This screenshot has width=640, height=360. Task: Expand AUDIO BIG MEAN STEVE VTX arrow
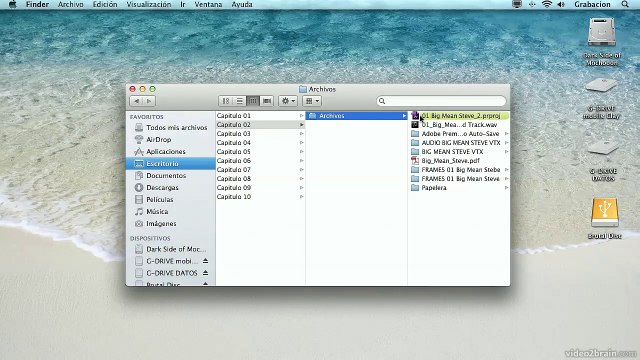pyautogui.click(x=506, y=142)
